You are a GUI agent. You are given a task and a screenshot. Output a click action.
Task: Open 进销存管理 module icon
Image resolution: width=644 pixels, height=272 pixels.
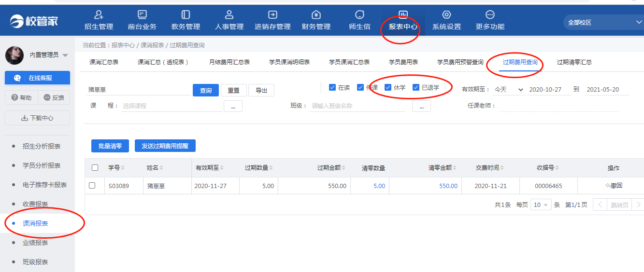pos(272,15)
